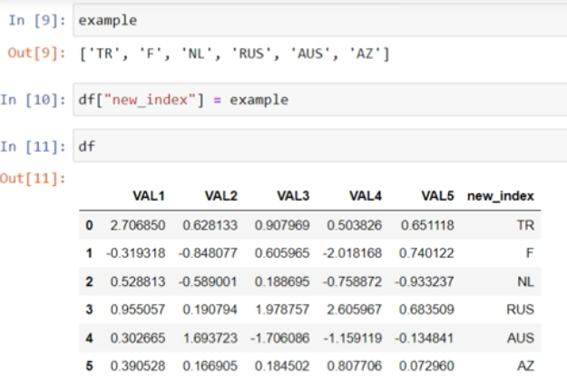
Task: Click row index 3 in the dataframe
Action: 89,309
